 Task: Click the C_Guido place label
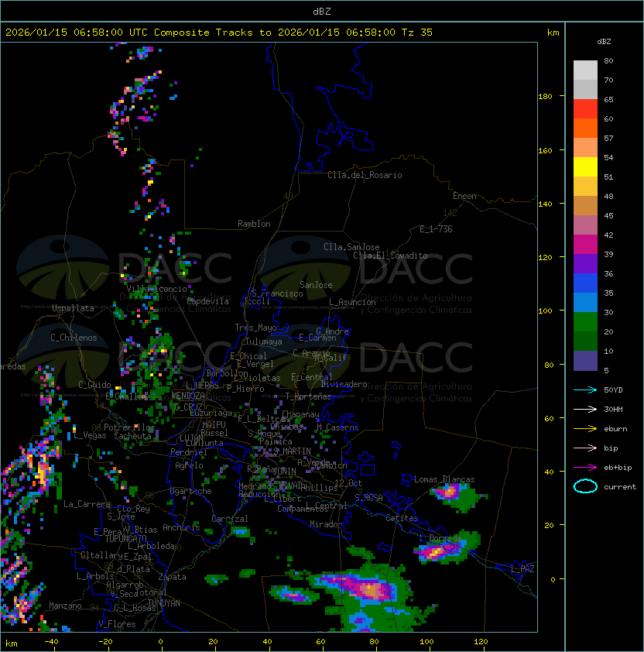[x=94, y=385]
